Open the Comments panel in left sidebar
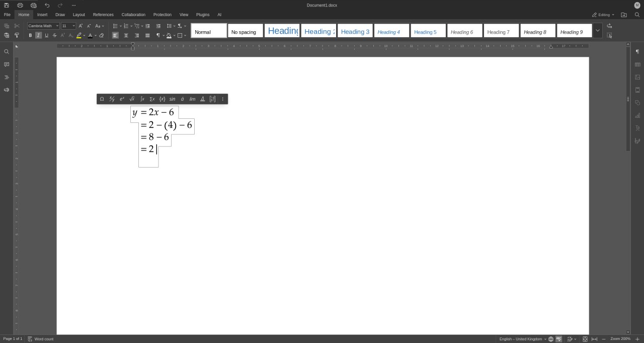 [x=7, y=64]
